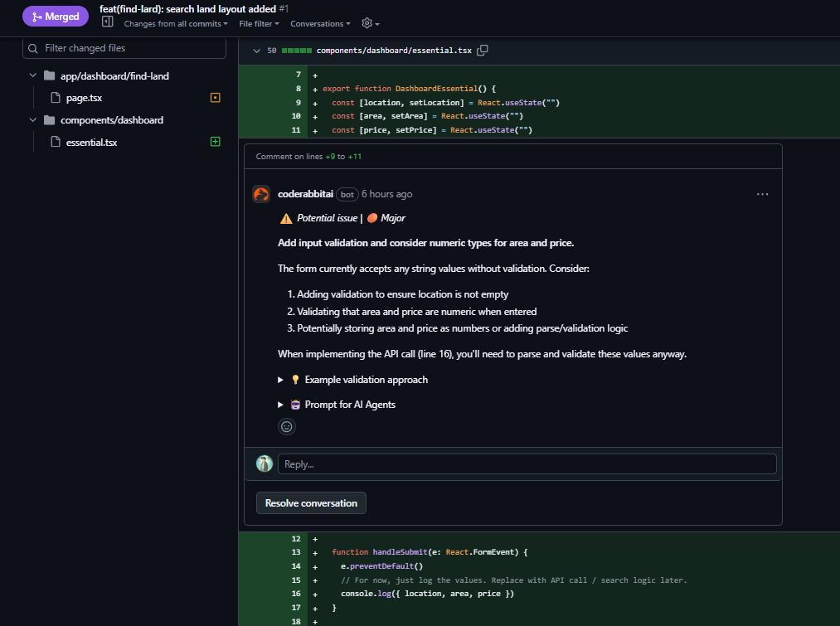
Task: Open the diff view settings gear
Action: click(x=366, y=23)
